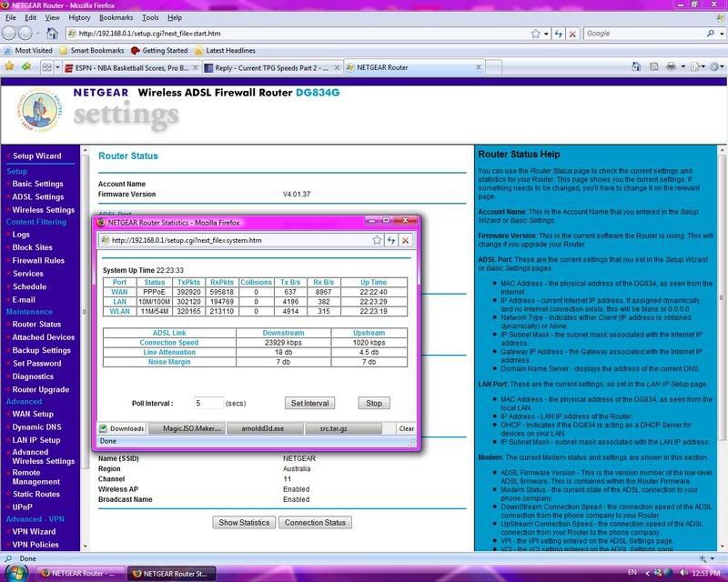This screenshot has width=728, height=582.
Task: Click the red stop icon in the main address bar
Action: tap(573, 34)
